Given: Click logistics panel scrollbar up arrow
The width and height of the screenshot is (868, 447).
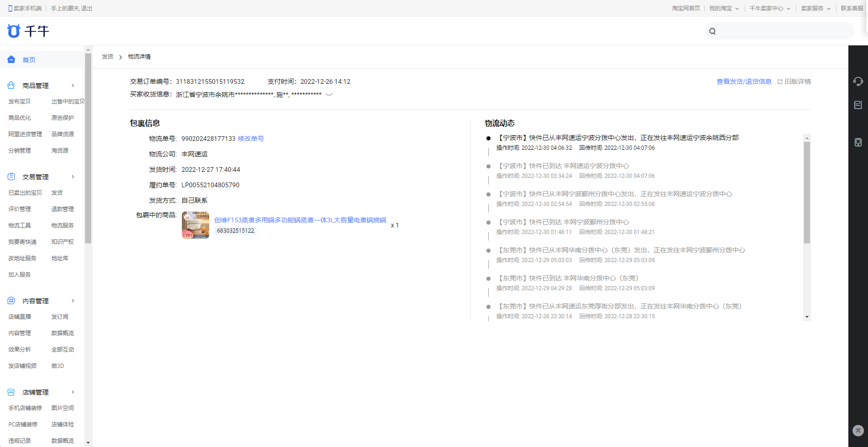Looking at the screenshot, I should 807,138.
